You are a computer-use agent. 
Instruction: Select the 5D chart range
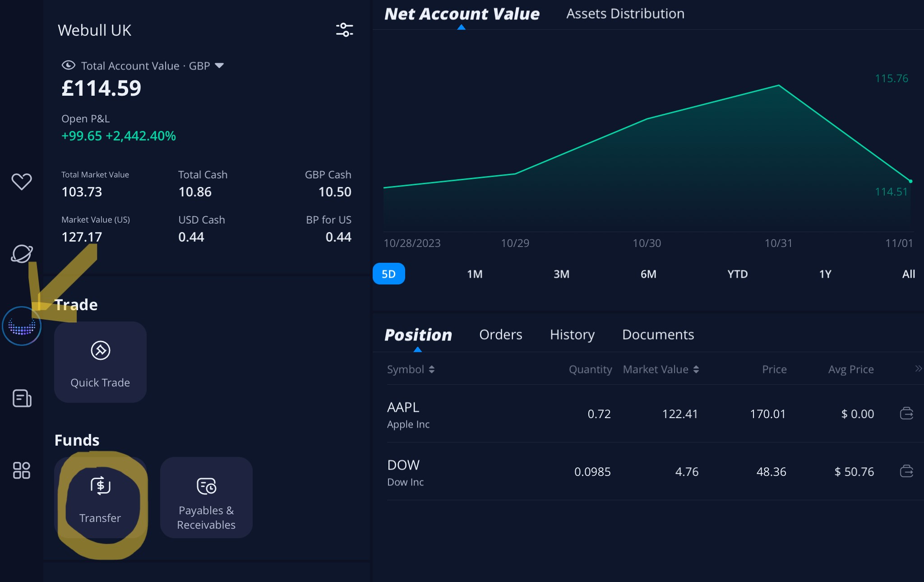(389, 274)
